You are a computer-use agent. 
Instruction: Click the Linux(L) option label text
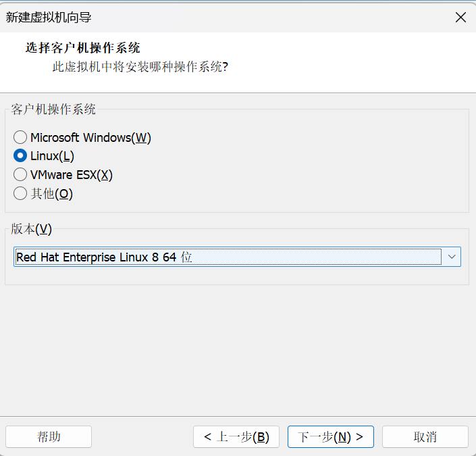tap(52, 156)
